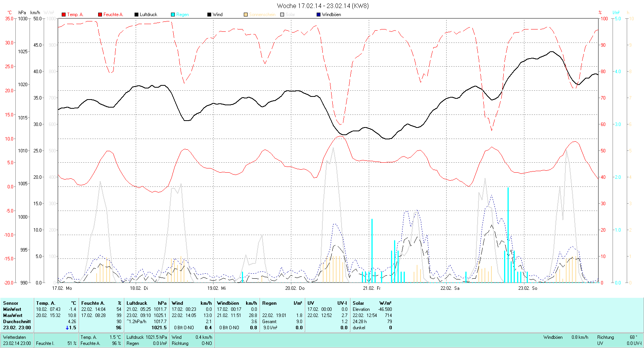
Task: Click the '1.5 °C' value in the bottom bar
Action: (x=115, y=337)
